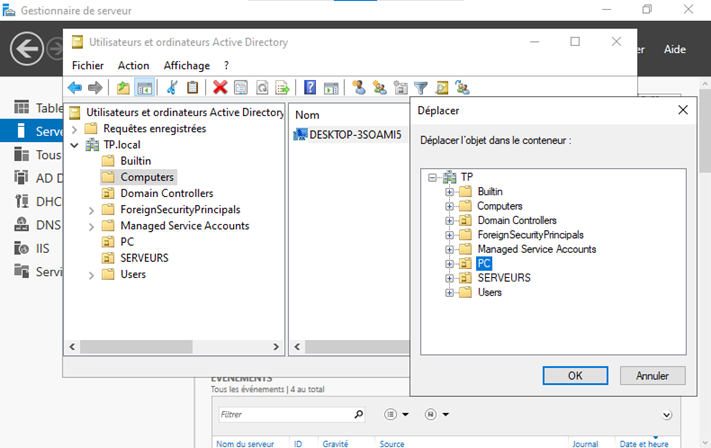Click the add-to-group icon in the toolbar
The height and width of the screenshot is (448, 711).
pyautogui.click(x=463, y=87)
